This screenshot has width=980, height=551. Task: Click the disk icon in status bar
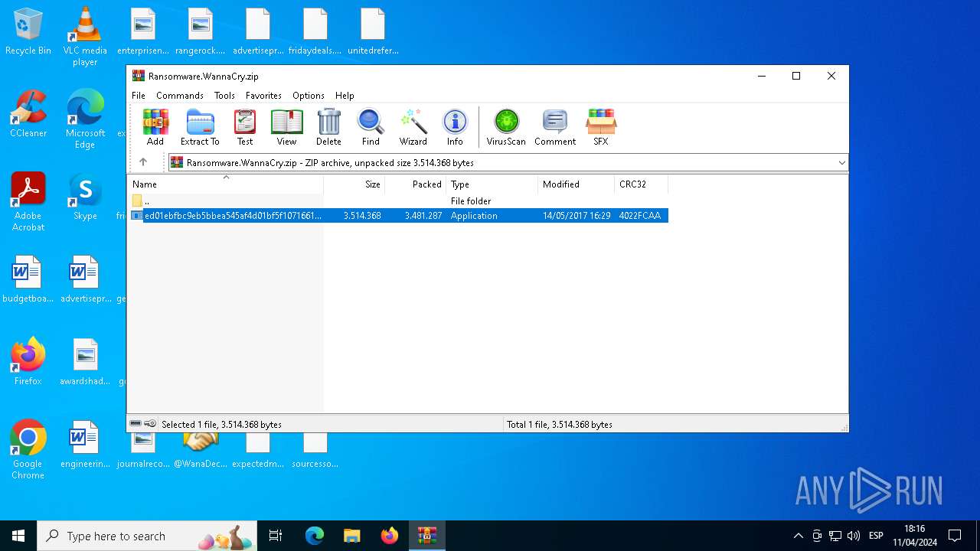[x=136, y=424]
